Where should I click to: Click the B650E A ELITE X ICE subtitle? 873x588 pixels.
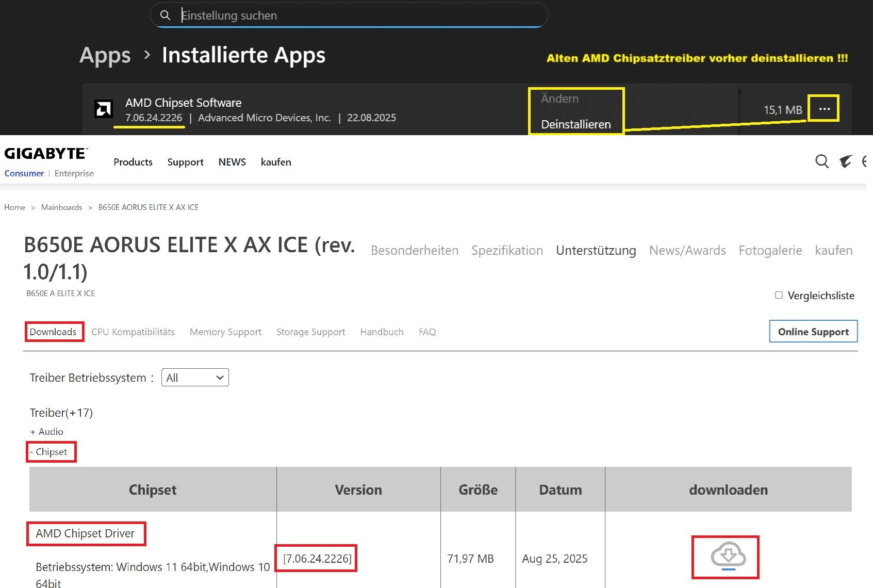coord(61,293)
